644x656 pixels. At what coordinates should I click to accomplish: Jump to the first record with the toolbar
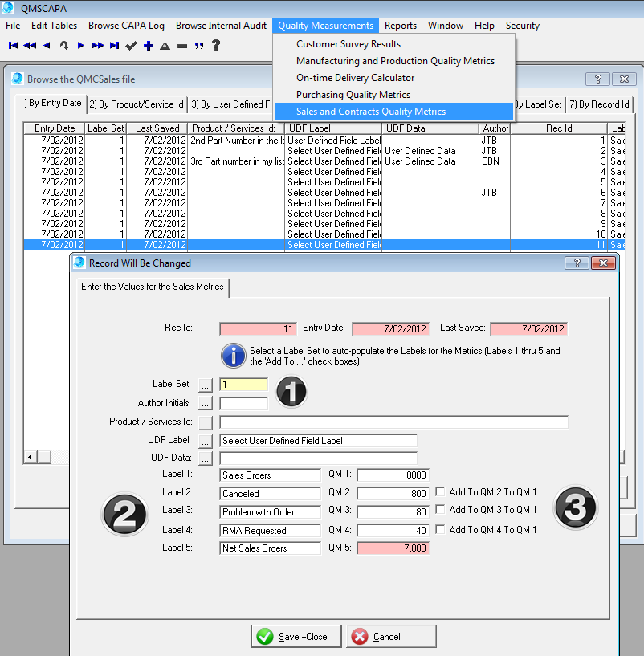tap(12, 46)
